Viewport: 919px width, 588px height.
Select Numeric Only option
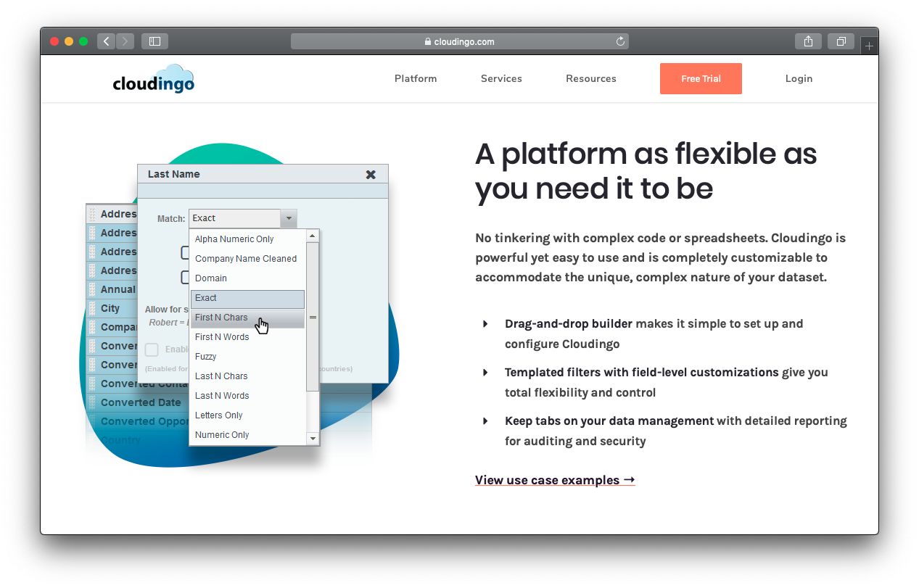click(x=248, y=435)
